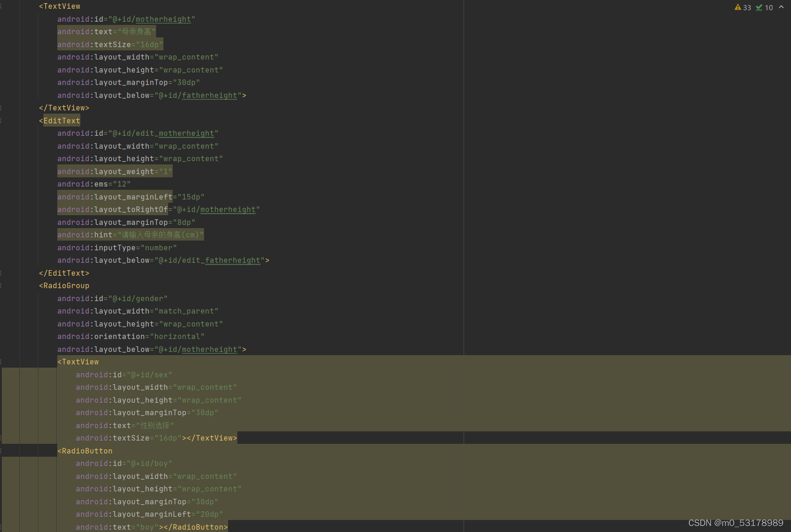
Task: Fold the EditText opening tag in gutter
Action: [x=1, y=121]
